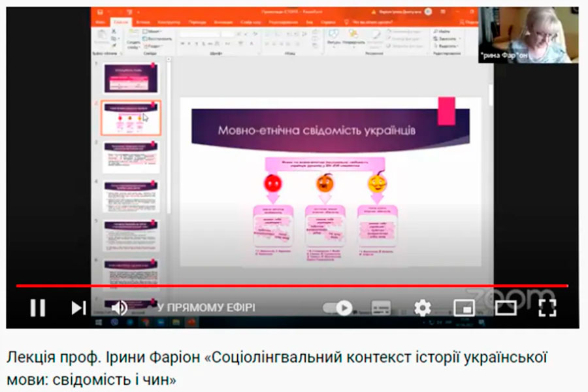588x392 pixels.
Task: Open the PowerPoint 'Переходы' Transitions tab
Action: pyautogui.click(x=197, y=22)
